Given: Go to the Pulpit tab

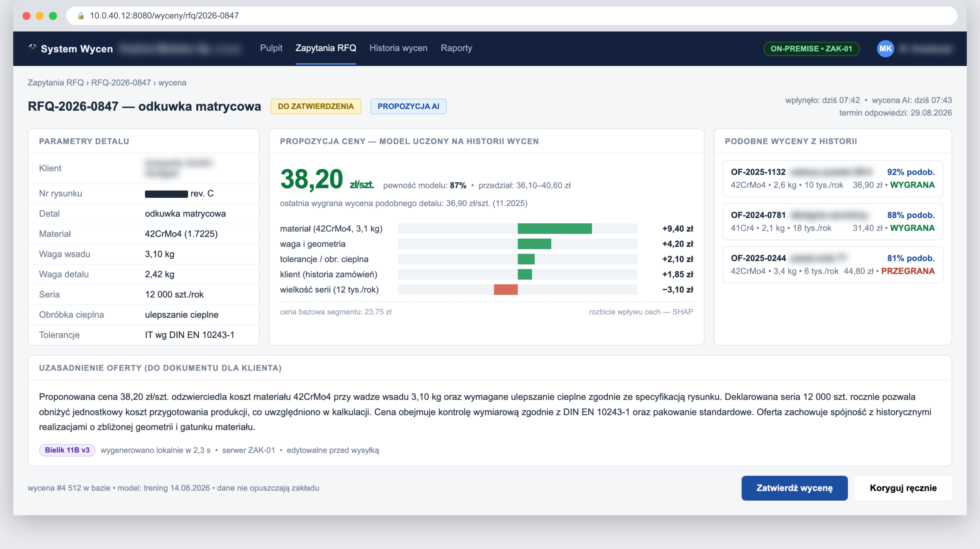Looking at the screenshot, I should coord(271,48).
